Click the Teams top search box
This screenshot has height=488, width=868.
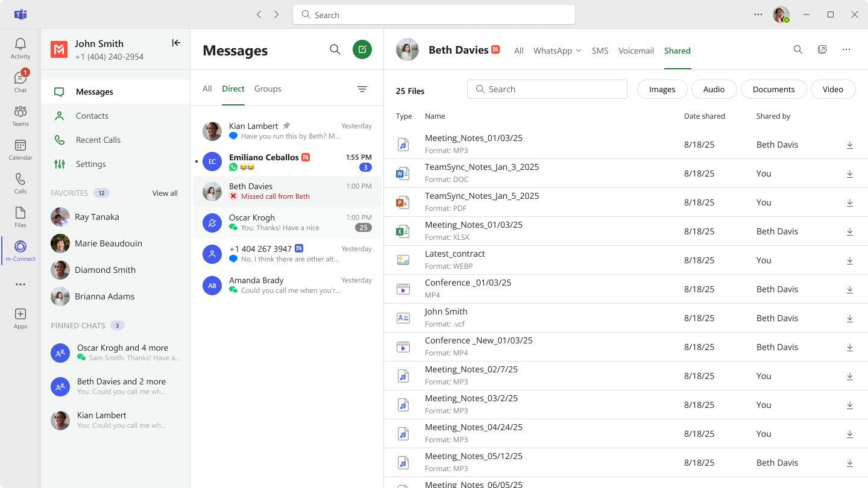click(x=434, y=14)
